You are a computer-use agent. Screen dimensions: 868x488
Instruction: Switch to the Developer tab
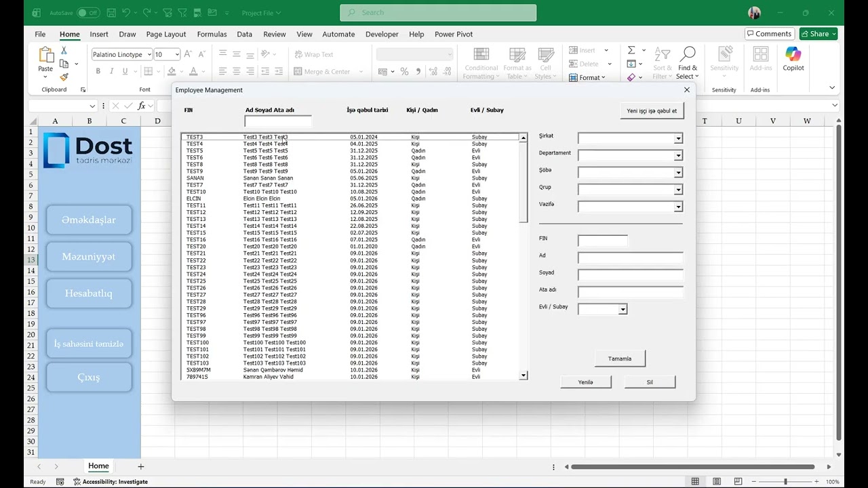(382, 34)
